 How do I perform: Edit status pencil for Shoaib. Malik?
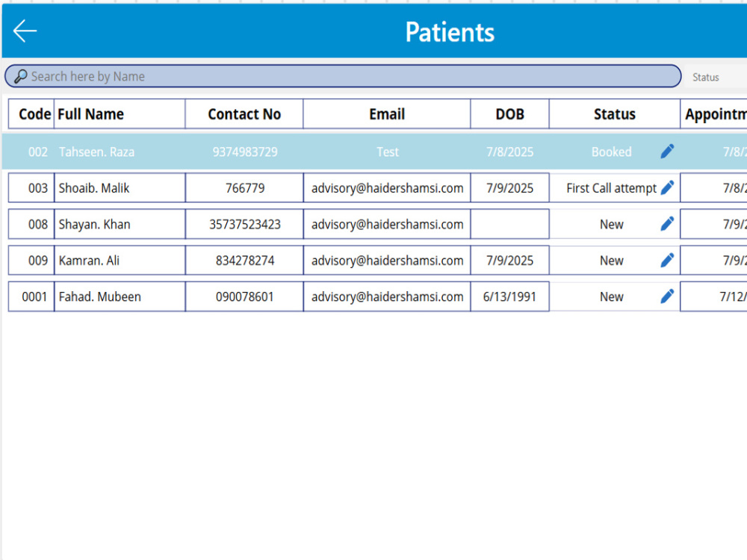click(x=667, y=187)
